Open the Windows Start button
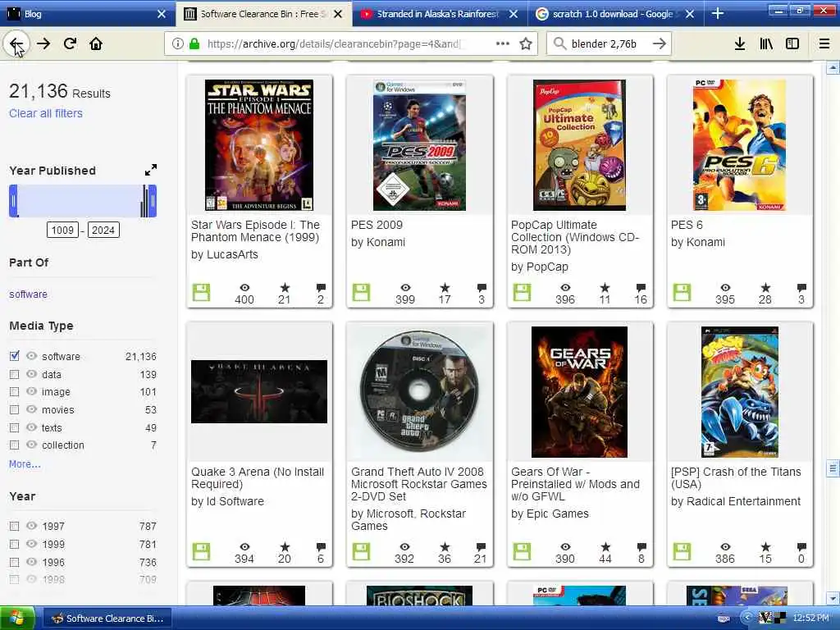This screenshot has height=630, width=840. click(x=16, y=619)
